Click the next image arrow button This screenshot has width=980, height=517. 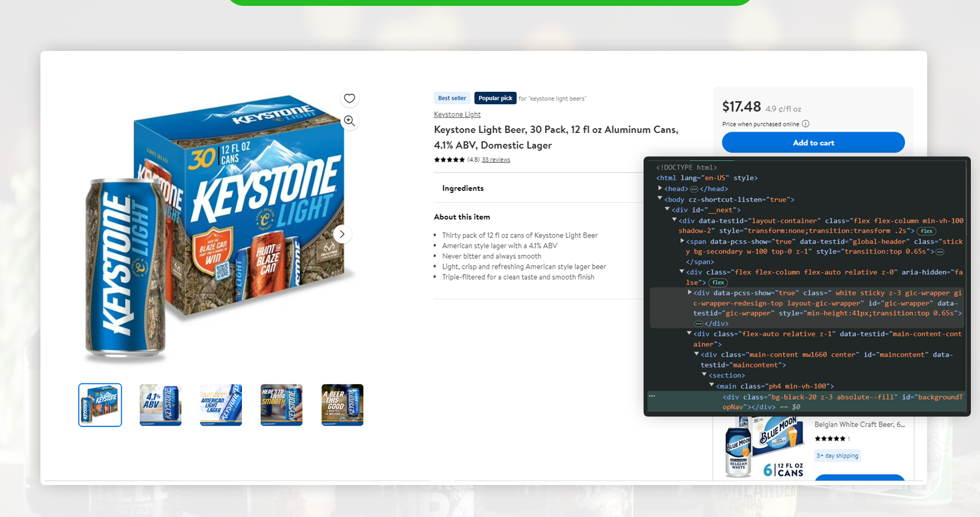click(x=342, y=234)
